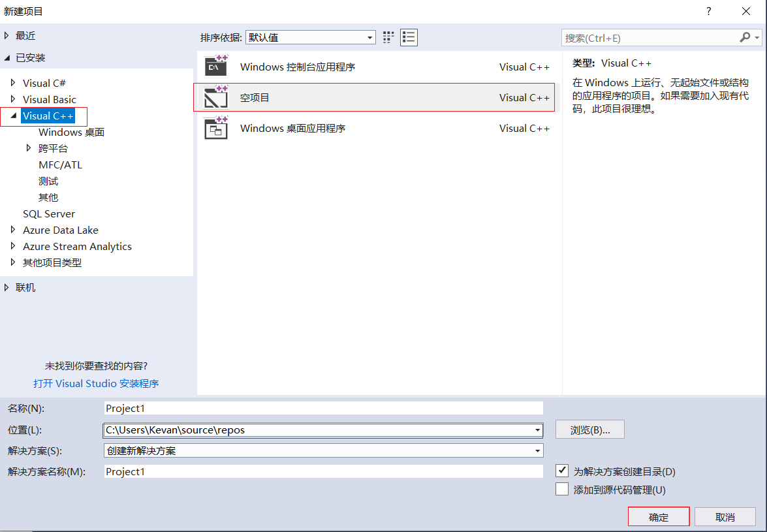Uncheck 为解决方案创建目录 option
Screen dimensions: 767x532
click(562, 471)
